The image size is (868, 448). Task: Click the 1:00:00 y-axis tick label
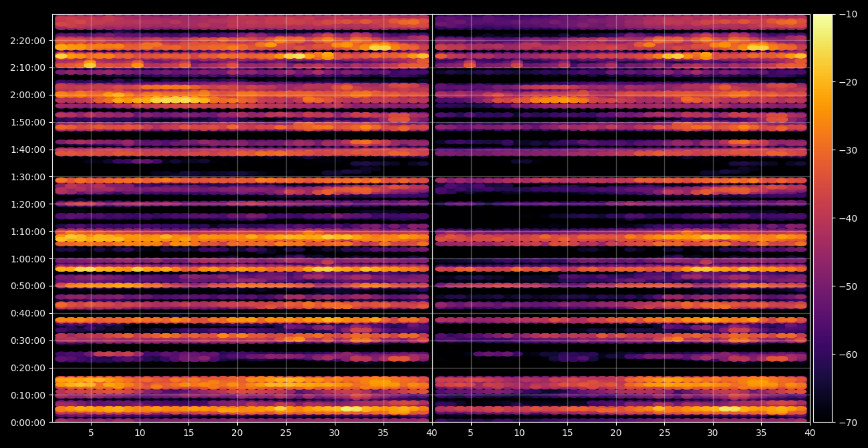click(x=28, y=258)
